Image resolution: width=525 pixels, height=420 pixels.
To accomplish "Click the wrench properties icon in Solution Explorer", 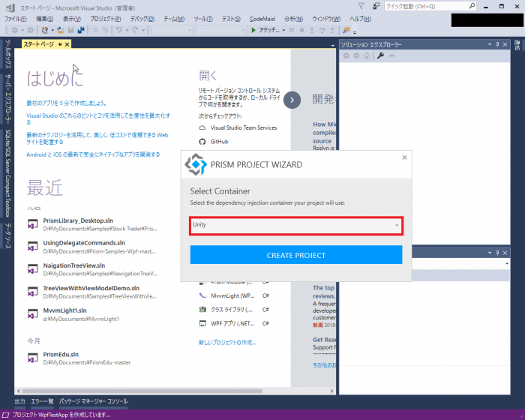I will coord(380,55).
